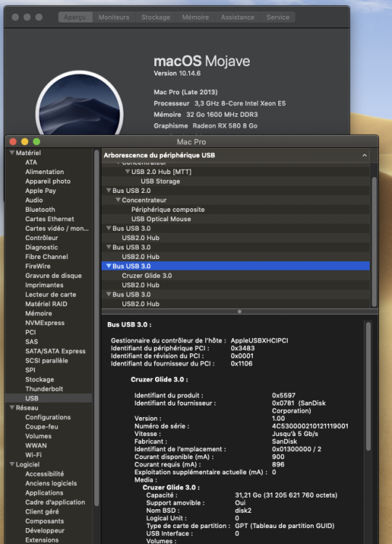Switch to the Moniteurs tab

pos(114,17)
